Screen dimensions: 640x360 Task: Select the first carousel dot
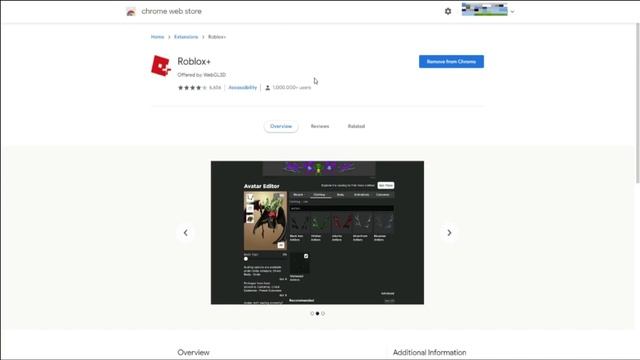click(x=312, y=313)
